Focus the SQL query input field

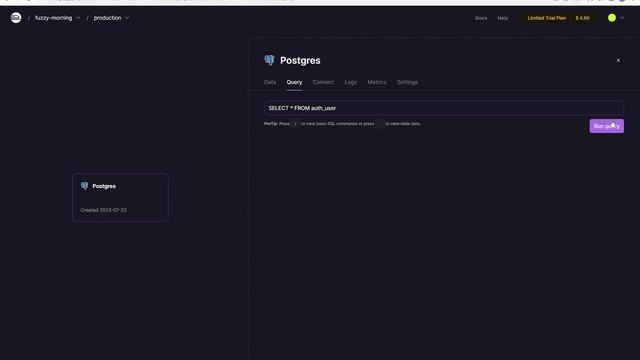(444, 108)
